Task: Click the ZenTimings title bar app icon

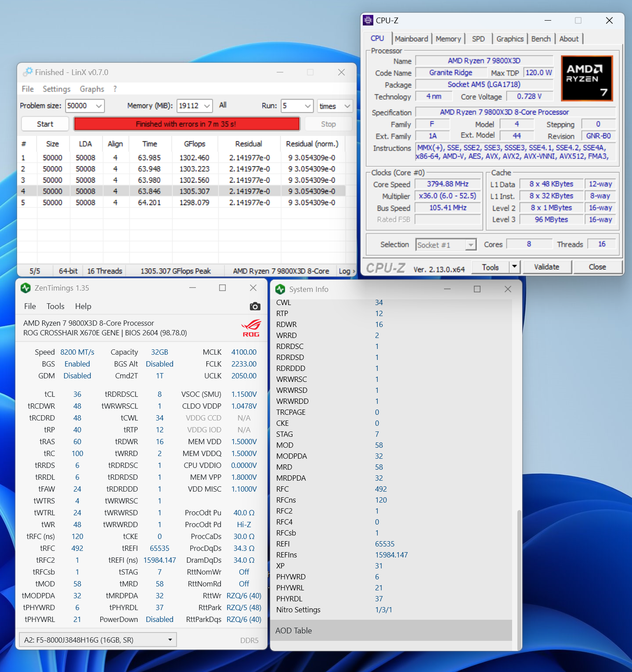Action: coord(25,288)
